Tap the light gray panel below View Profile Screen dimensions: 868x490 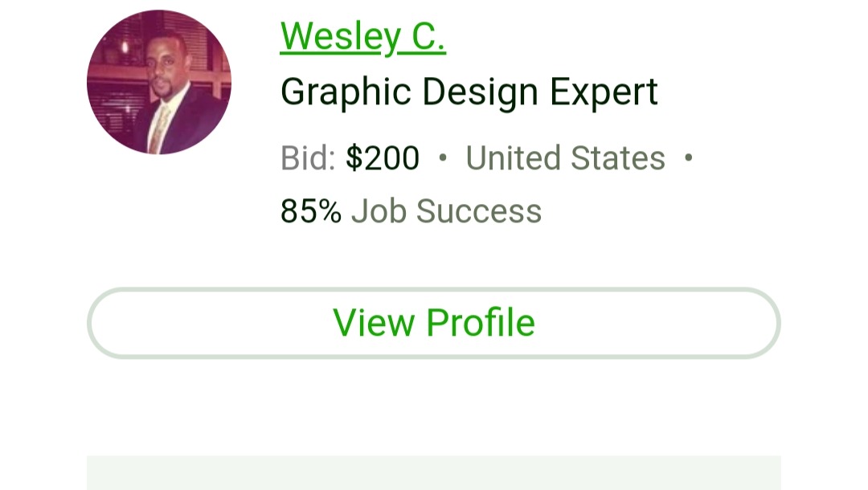tap(434, 473)
